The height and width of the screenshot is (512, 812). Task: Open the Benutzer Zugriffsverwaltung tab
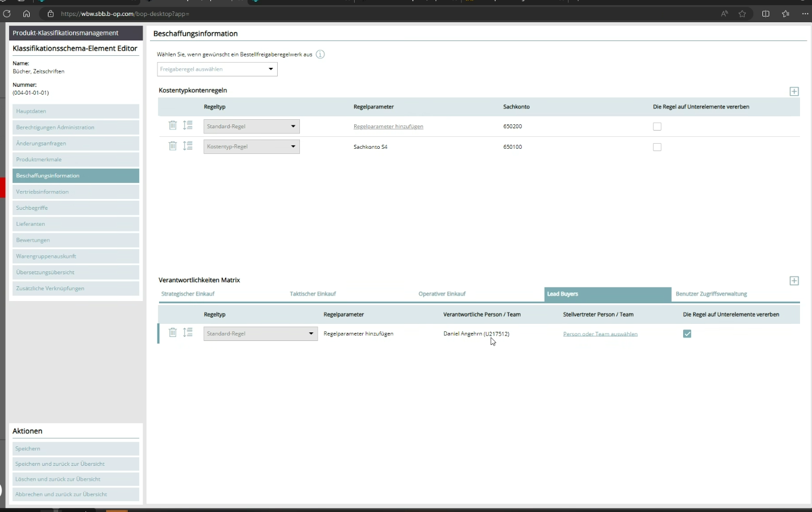click(711, 294)
